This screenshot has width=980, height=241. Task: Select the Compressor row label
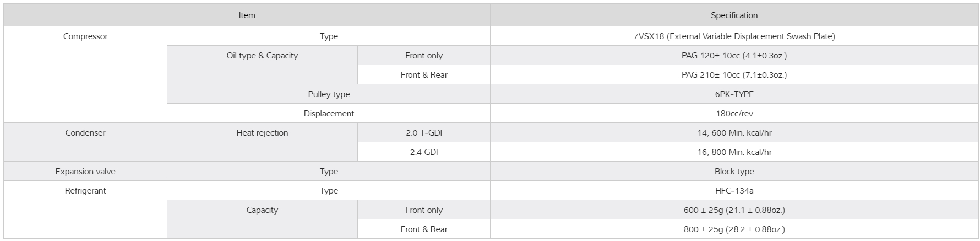pyautogui.click(x=85, y=36)
